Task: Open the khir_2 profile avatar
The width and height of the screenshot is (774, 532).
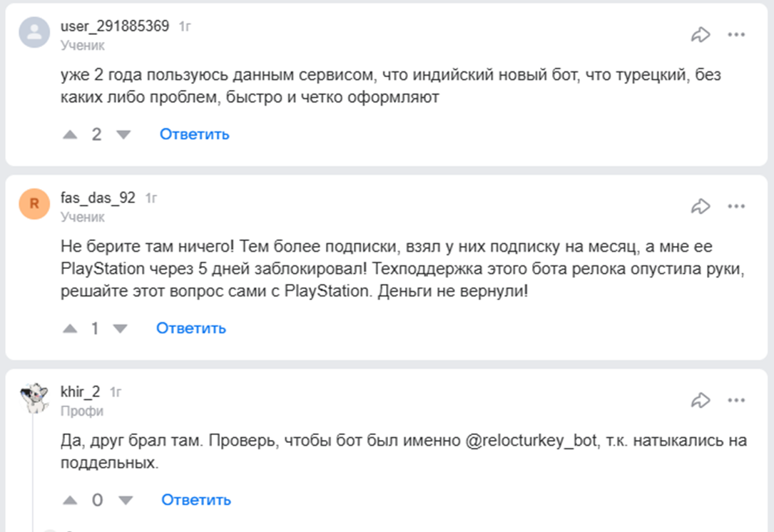Action: (34, 397)
